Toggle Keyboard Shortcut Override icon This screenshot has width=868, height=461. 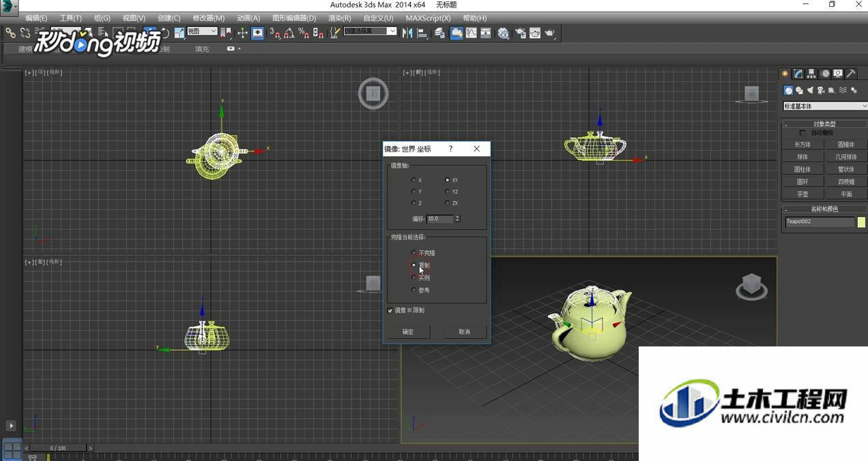tap(258, 33)
